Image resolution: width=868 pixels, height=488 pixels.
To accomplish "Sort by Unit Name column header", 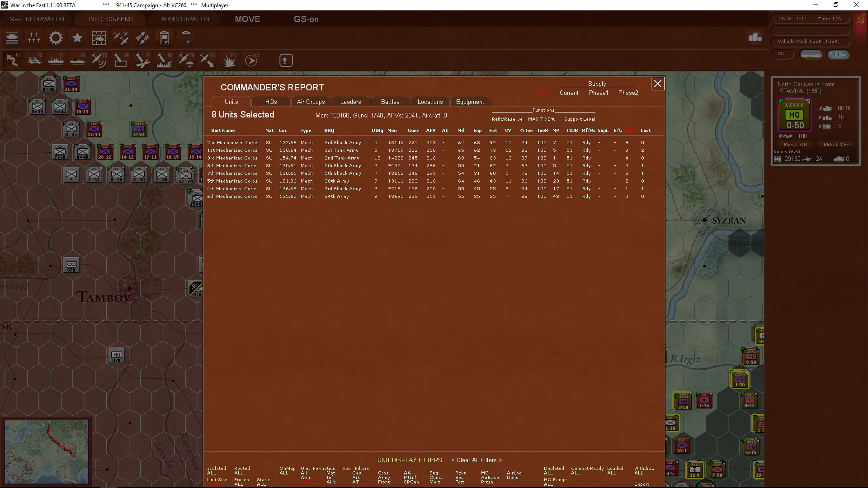I will (223, 131).
